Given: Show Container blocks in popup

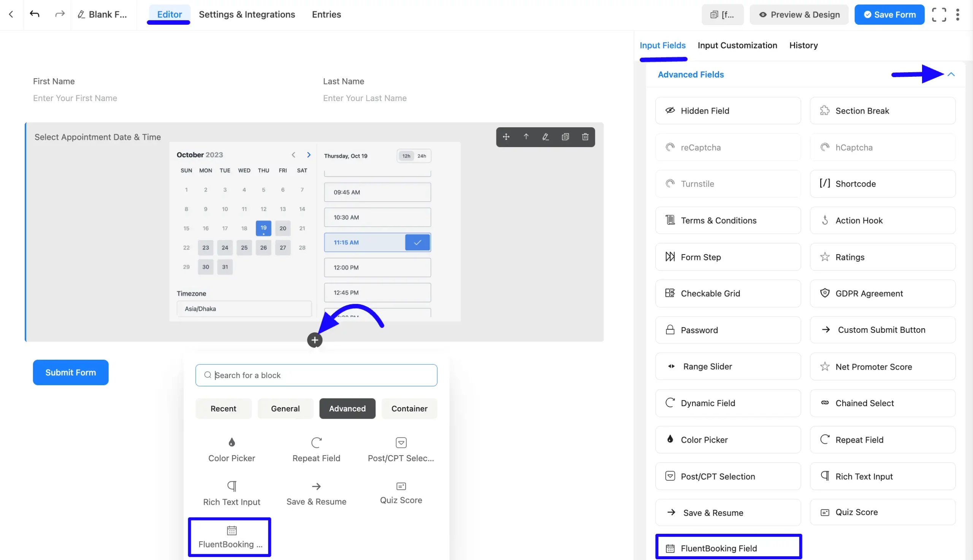Looking at the screenshot, I should pos(409,408).
